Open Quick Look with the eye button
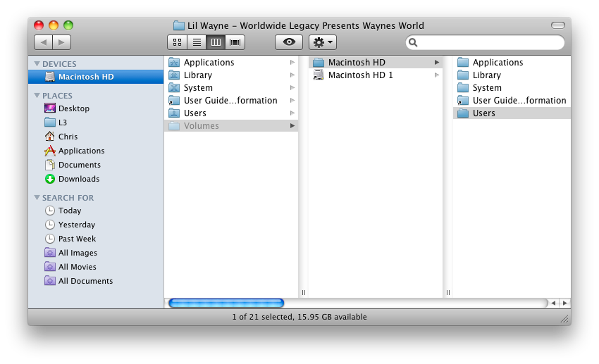 pyautogui.click(x=289, y=42)
